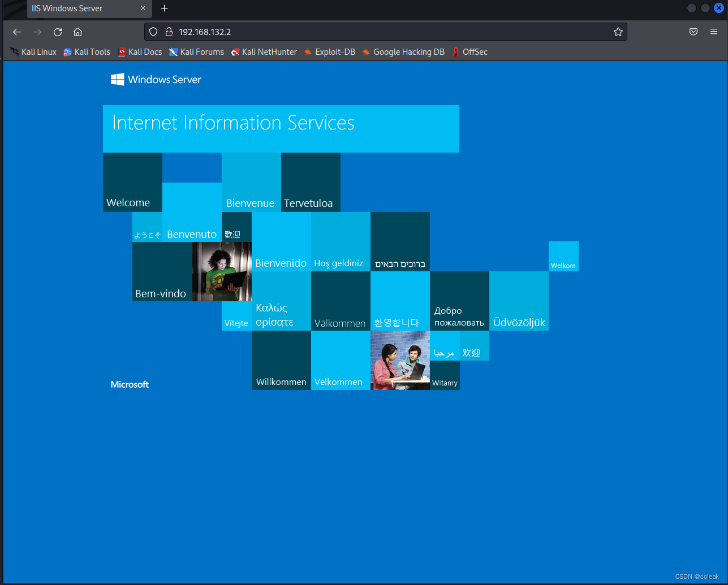
Task: Bookmark this page with the star icon
Action: (x=618, y=32)
